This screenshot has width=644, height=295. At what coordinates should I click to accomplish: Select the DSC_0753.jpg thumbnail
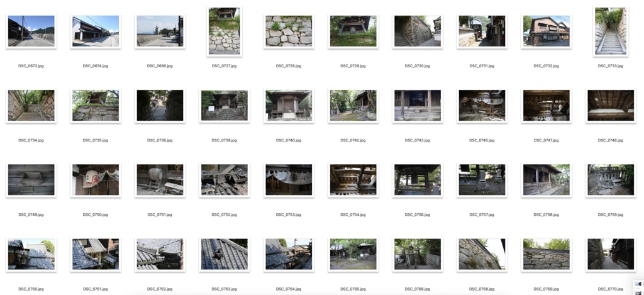pyautogui.click(x=289, y=180)
